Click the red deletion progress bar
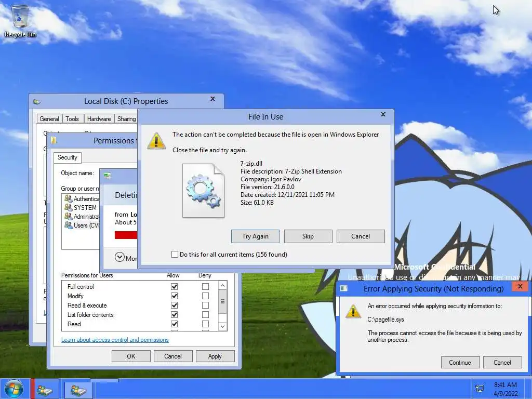Viewport: 532px width, 399px height. point(126,235)
